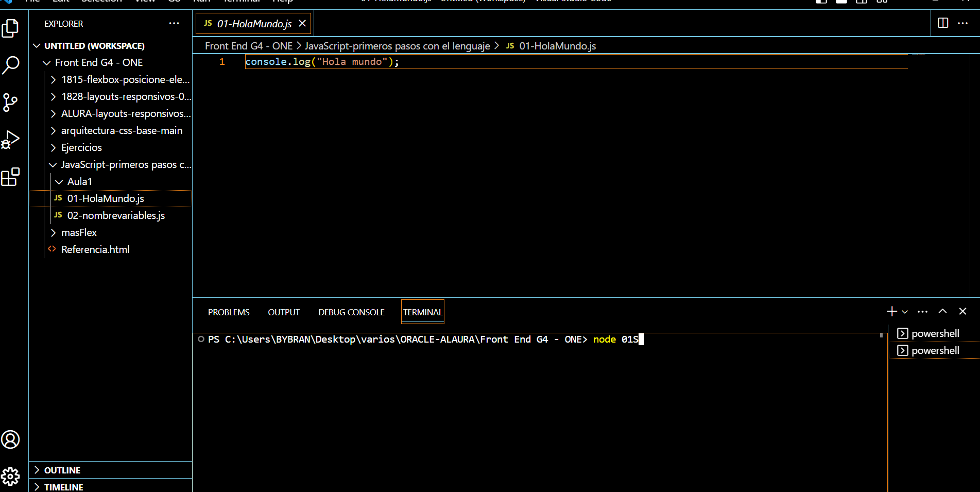Open terminal panel more actions ellipsis
Viewport: 980px width, 492px height.
[923, 311]
